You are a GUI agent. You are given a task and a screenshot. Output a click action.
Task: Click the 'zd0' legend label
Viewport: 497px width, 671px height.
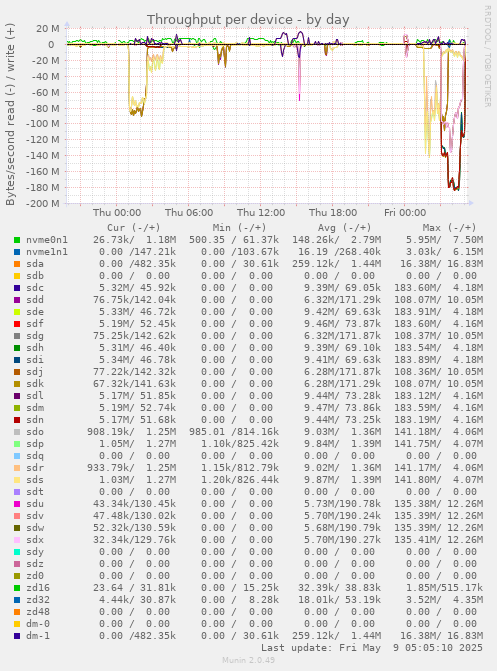coord(35,576)
